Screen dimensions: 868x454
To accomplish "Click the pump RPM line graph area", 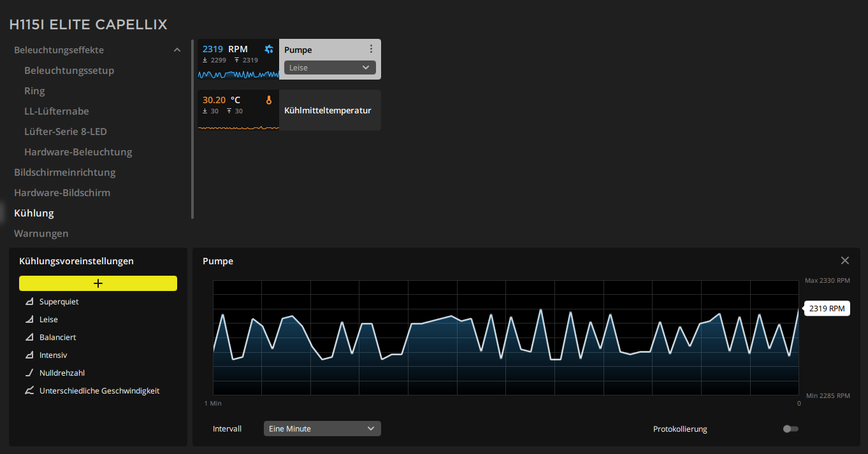I will pyautogui.click(x=505, y=337).
